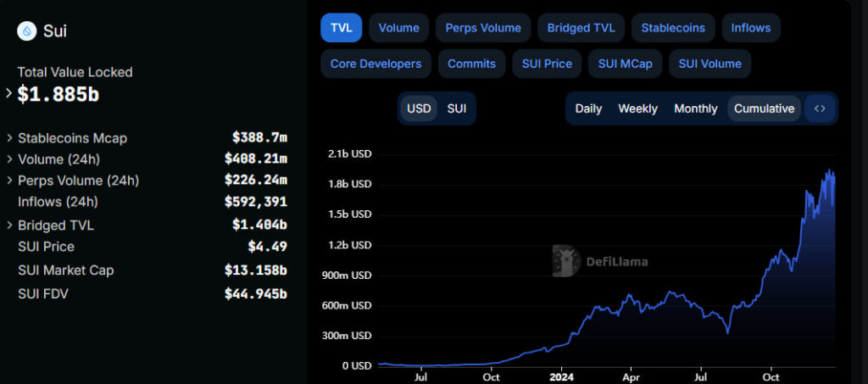Click the 1.2b USD axis label
Image resolution: width=868 pixels, height=384 pixels.
pos(350,245)
